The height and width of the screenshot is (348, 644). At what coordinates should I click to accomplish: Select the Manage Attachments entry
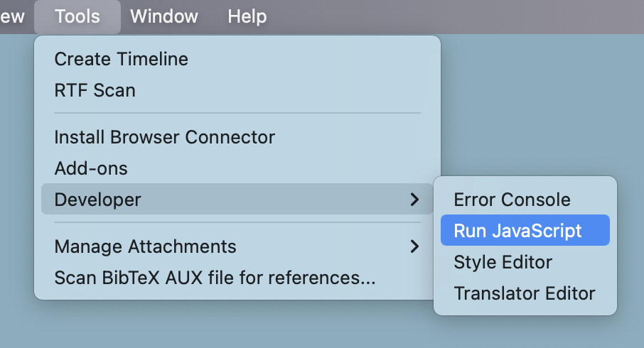coord(145,246)
